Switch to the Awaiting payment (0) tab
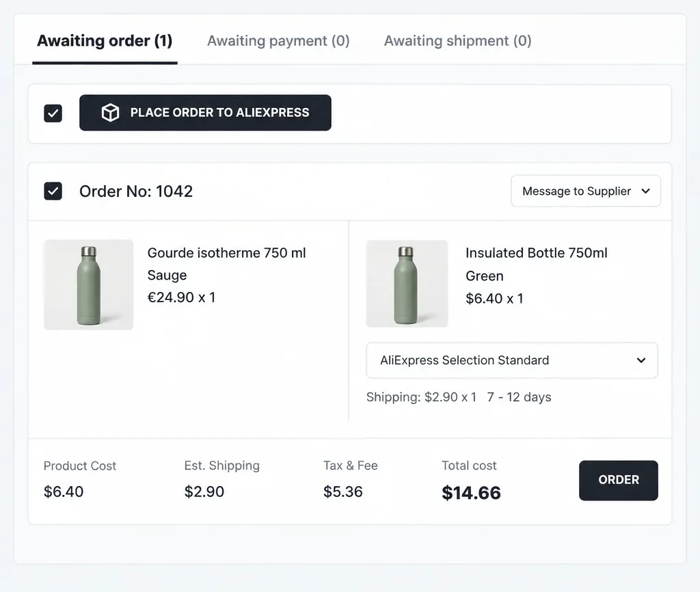Image resolution: width=700 pixels, height=592 pixels. pos(279,40)
